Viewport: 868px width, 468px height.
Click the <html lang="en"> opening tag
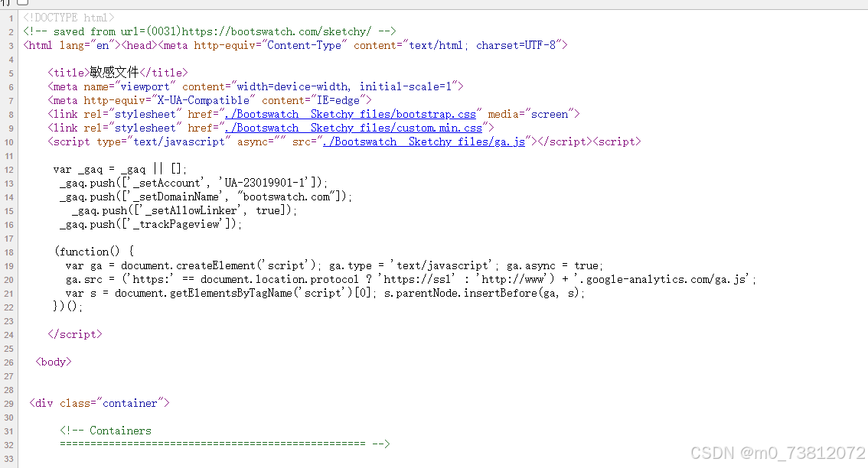point(72,45)
